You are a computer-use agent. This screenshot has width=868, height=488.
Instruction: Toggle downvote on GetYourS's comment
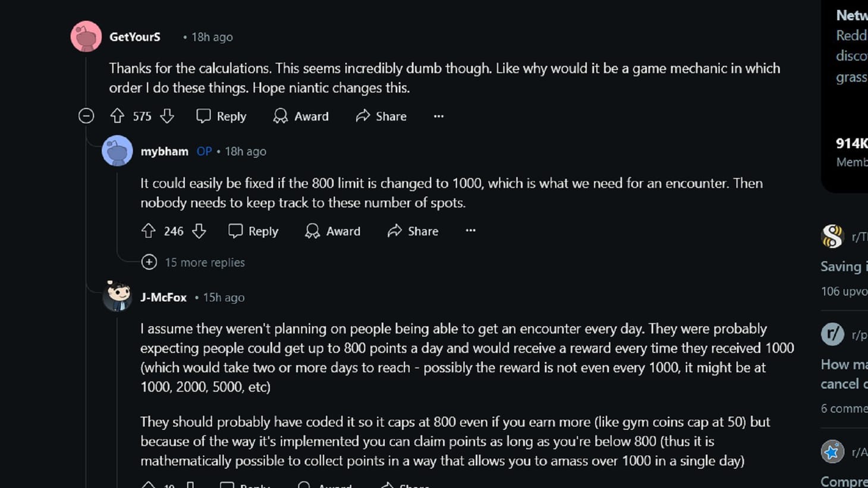coord(167,116)
